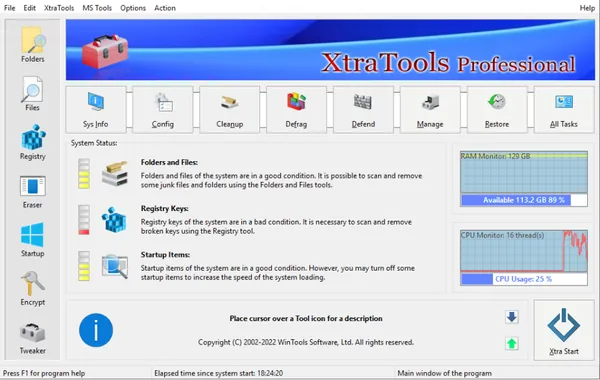Click the Xtra Start button
Image resolution: width=600 pixels, height=380 pixels.
pos(564,330)
